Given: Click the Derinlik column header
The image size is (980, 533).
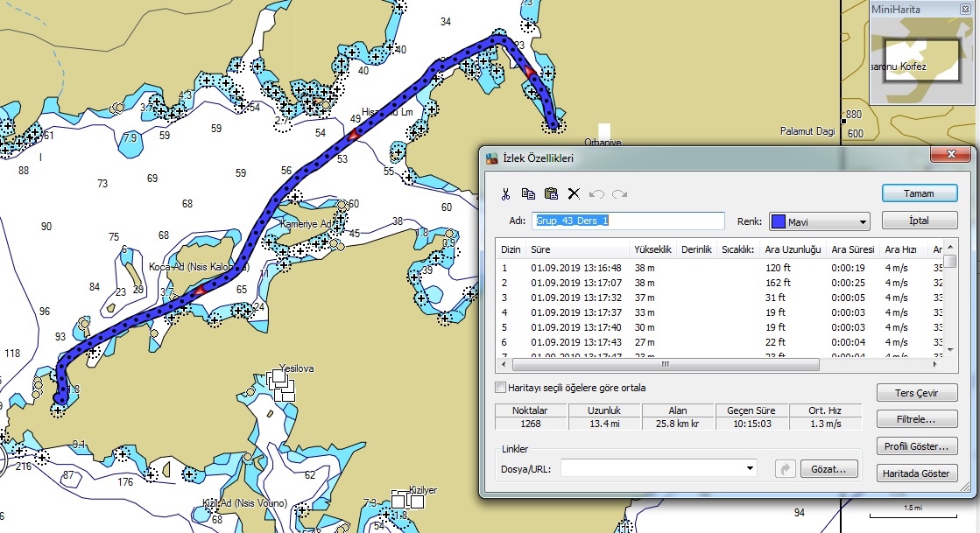Looking at the screenshot, I should (x=697, y=249).
